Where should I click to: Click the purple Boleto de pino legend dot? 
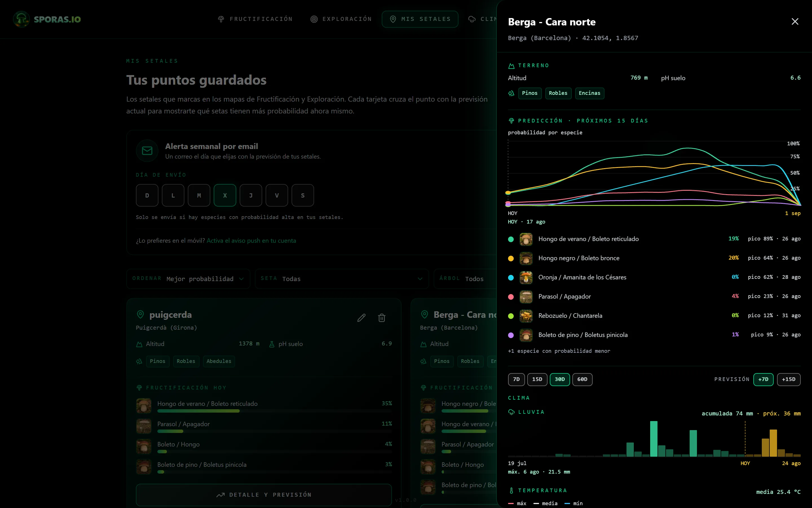511,335
